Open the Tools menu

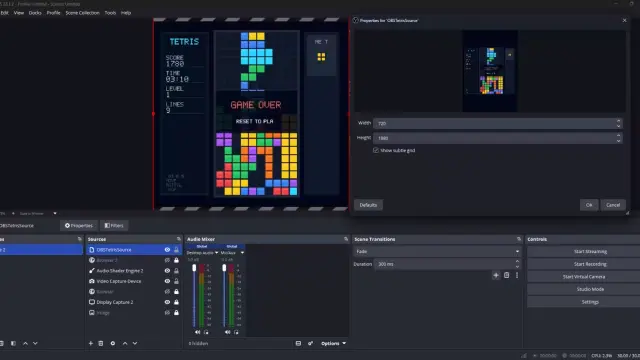[110, 13]
